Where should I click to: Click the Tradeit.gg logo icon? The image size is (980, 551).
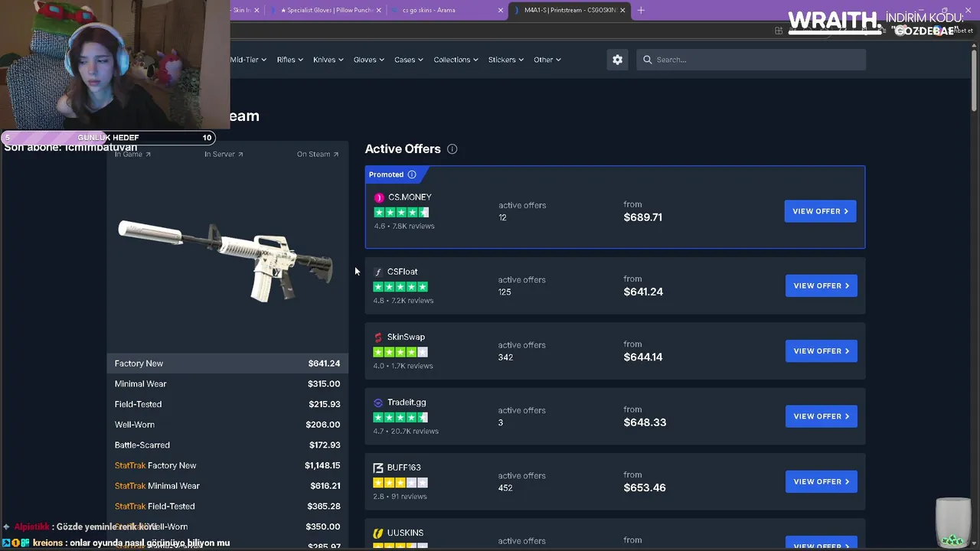[x=378, y=403]
